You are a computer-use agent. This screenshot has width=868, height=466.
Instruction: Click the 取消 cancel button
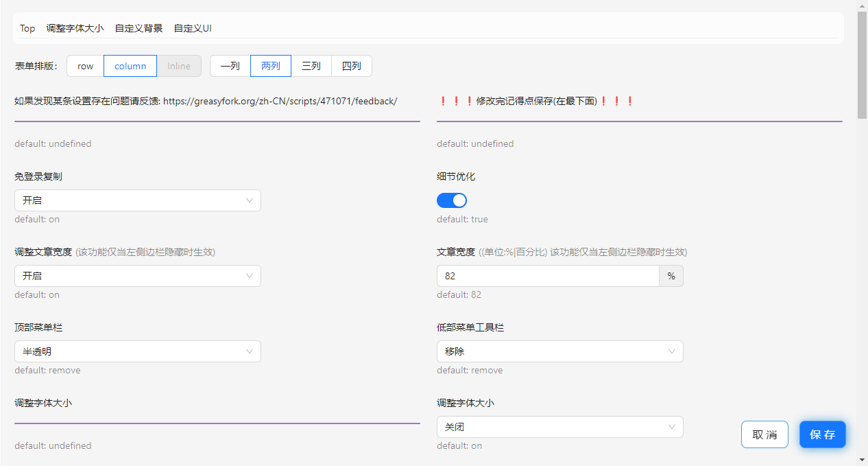click(764, 434)
